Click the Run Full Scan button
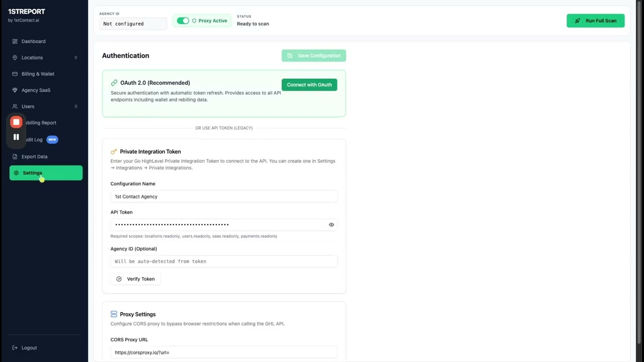Screen dimensions: 644x362 [595, 21]
